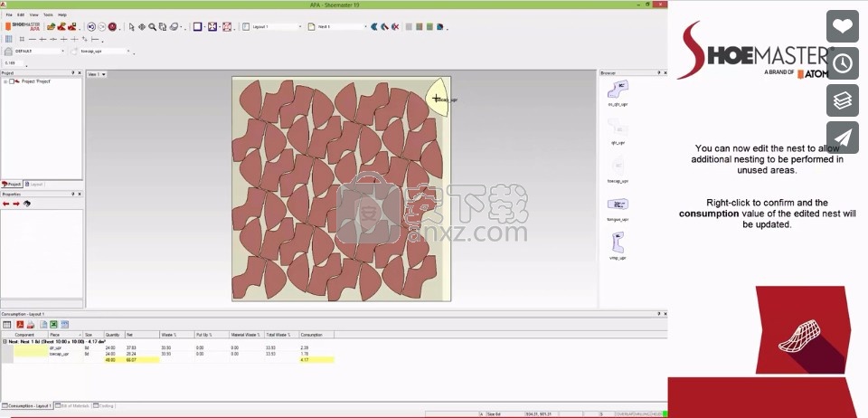This screenshot has width=868, height=418.
Task: Select the qtr_upr row in consumption table
Action: pyautogui.click(x=174, y=347)
